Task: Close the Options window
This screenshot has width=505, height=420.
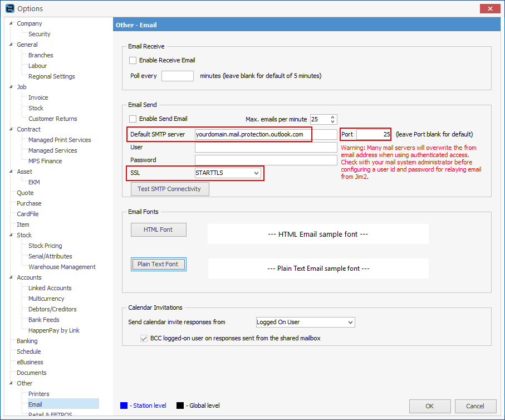Action: [x=490, y=9]
